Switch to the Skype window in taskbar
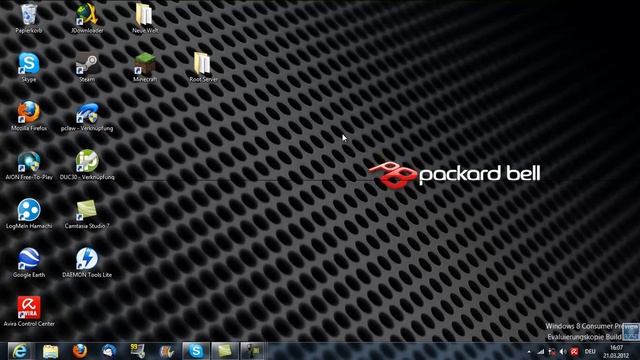The image size is (640, 360). point(196,351)
